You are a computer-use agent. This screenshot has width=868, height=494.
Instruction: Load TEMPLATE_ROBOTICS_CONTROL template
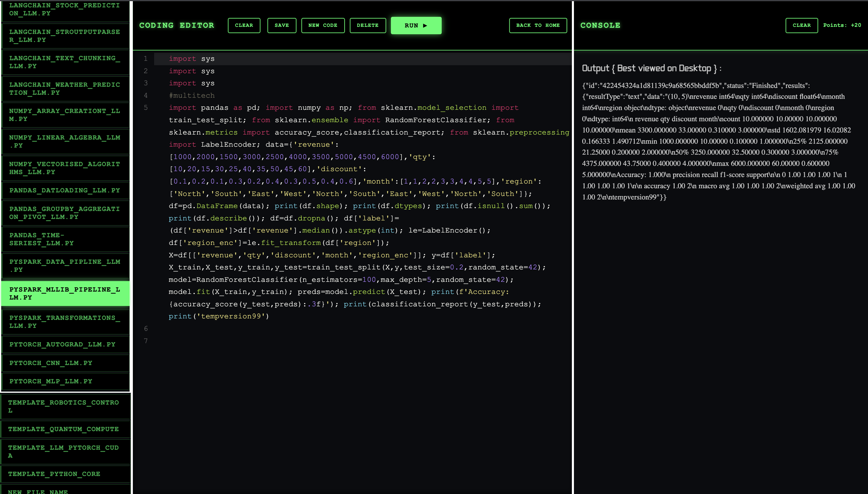pos(66,407)
